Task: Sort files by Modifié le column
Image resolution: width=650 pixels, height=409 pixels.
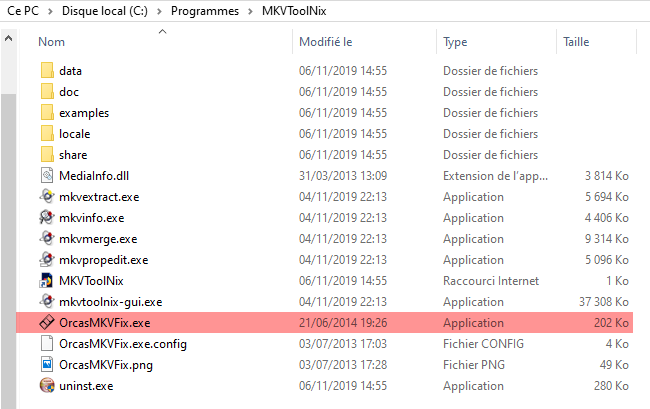Action: click(326, 42)
